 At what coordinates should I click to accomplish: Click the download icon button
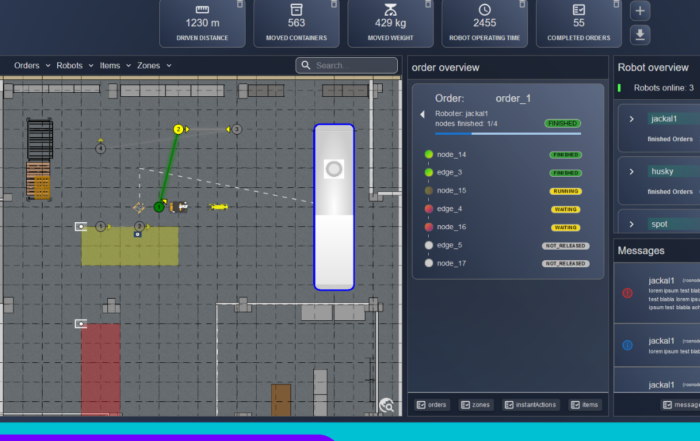pos(641,35)
